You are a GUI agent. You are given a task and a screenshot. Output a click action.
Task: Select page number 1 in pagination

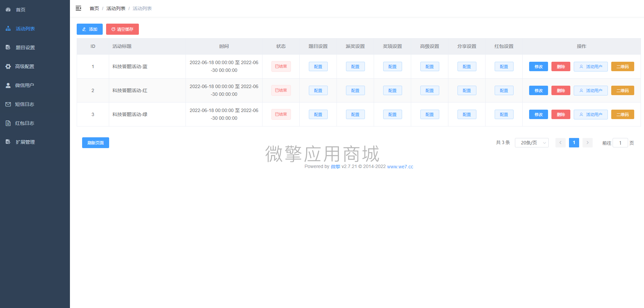click(574, 143)
